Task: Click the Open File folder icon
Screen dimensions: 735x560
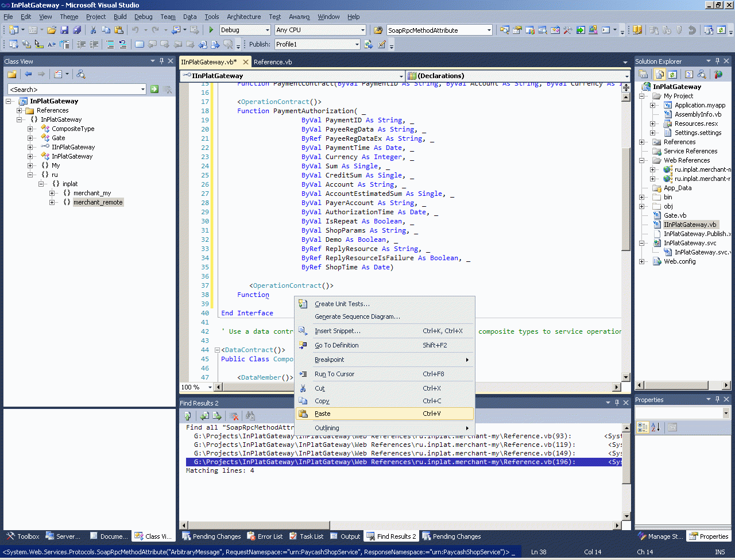Action: (x=52, y=30)
